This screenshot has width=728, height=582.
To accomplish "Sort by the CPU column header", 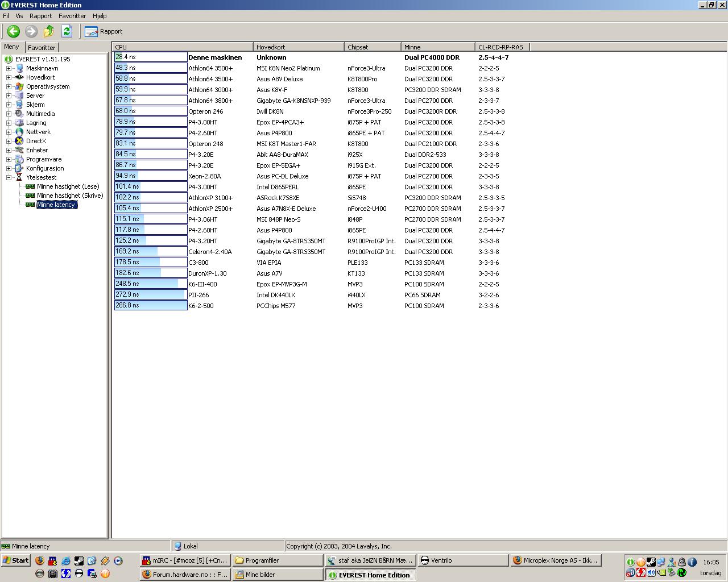I will [183, 47].
